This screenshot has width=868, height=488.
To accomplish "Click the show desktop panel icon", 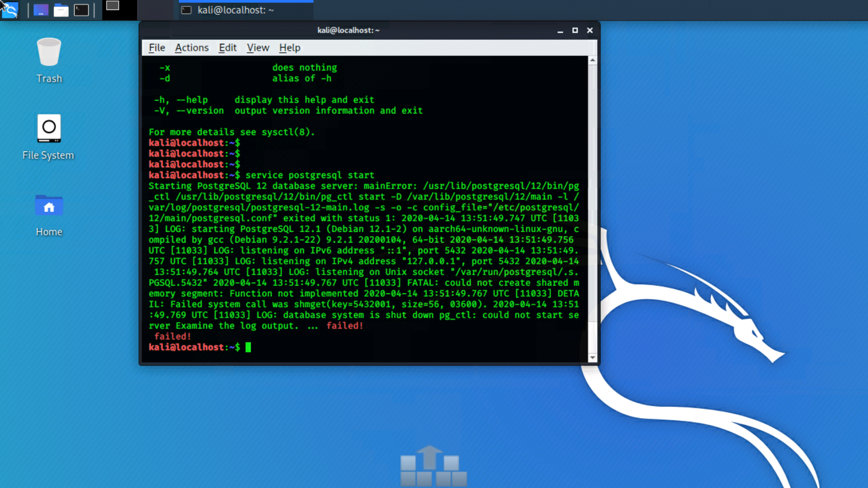I will pyautogui.click(x=41, y=9).
